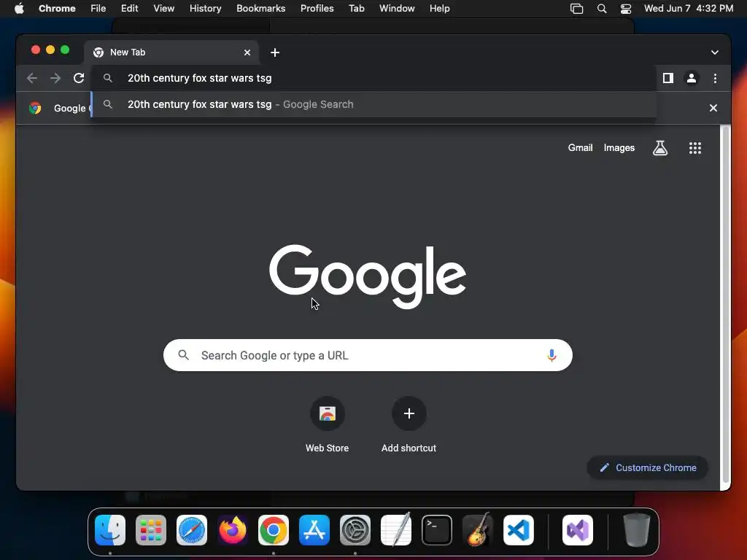
Task: Focus the Search Google or type a URL box
Action: point(368,355)
